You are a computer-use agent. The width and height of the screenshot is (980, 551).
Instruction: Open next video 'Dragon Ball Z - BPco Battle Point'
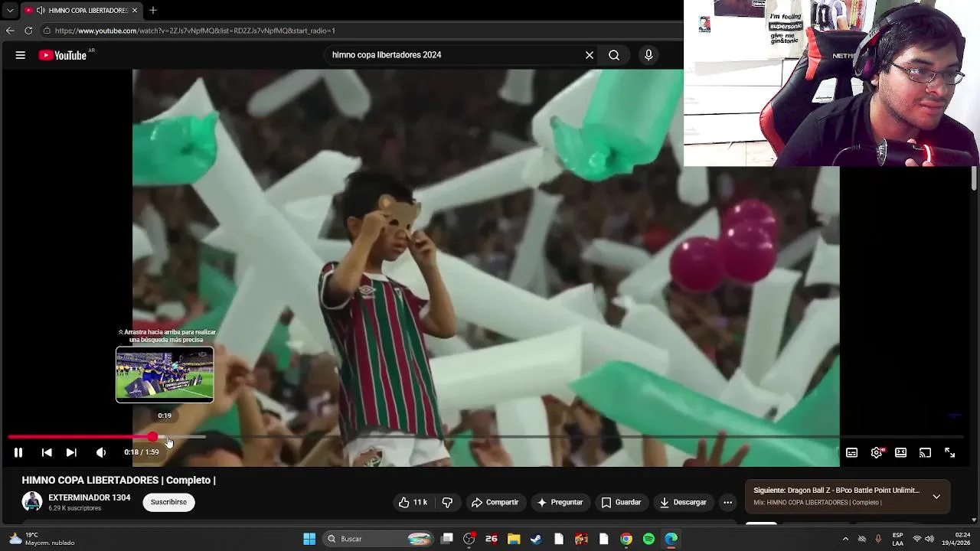pos(836,491)
